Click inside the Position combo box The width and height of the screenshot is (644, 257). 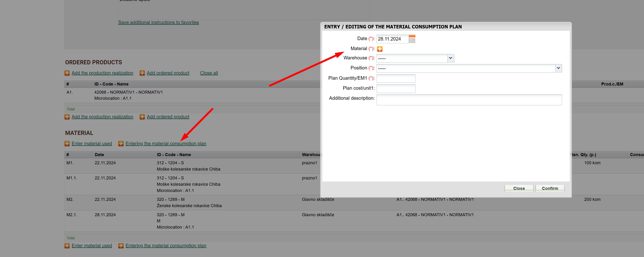click(x=465, y=68)
